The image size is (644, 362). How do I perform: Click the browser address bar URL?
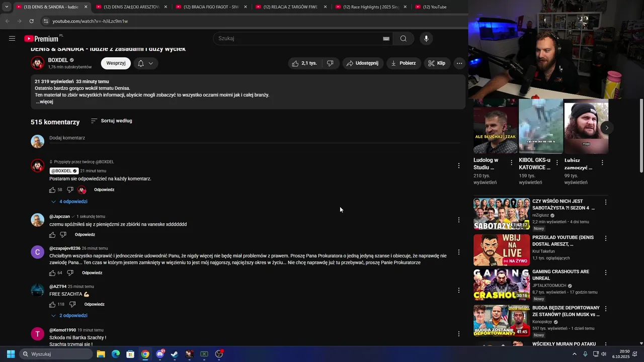coord(90,21)
